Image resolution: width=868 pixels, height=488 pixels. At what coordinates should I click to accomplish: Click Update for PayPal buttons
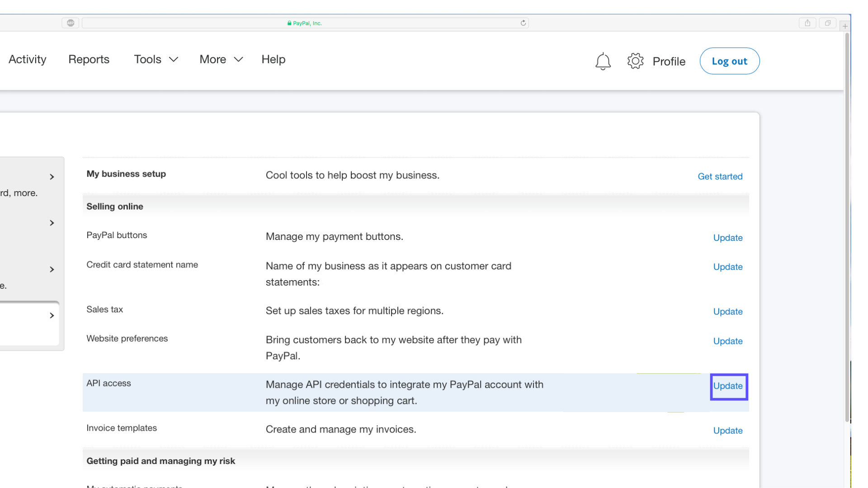tap(727, 238)
